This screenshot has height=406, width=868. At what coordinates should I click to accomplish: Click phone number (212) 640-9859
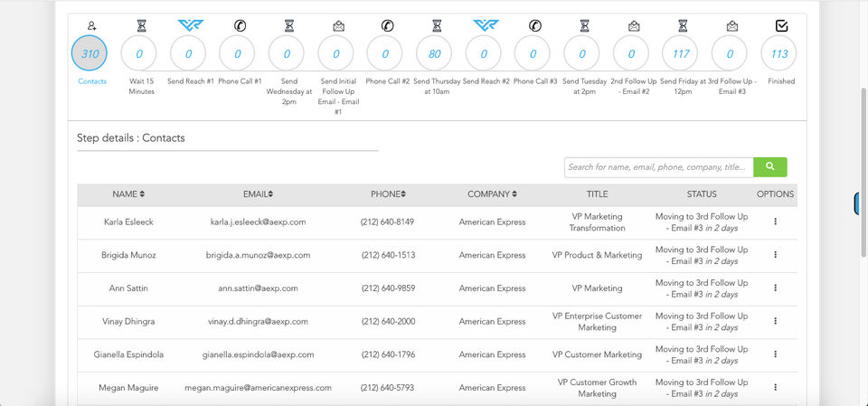pos(388,288)
